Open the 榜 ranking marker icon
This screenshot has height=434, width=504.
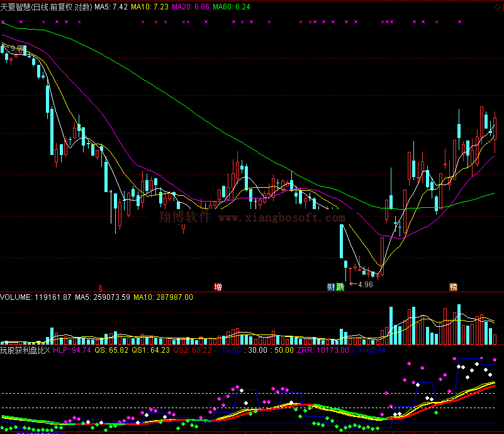(x=453, y=287)
